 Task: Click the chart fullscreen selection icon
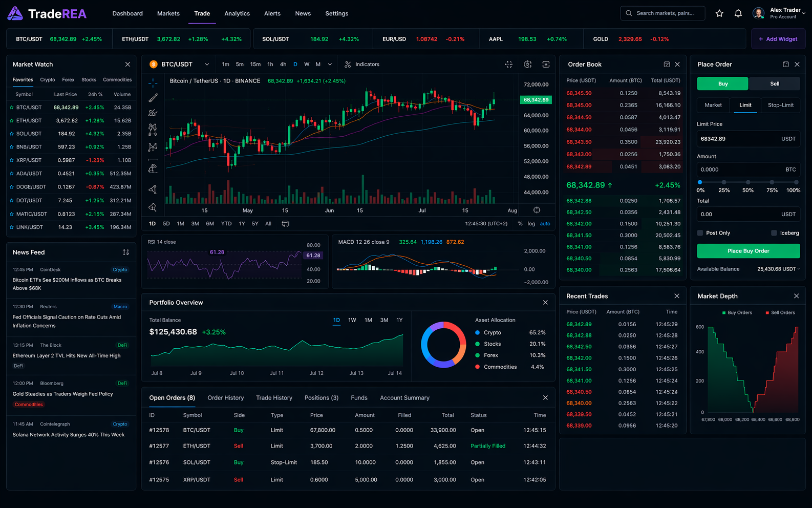tap(508, 65)
